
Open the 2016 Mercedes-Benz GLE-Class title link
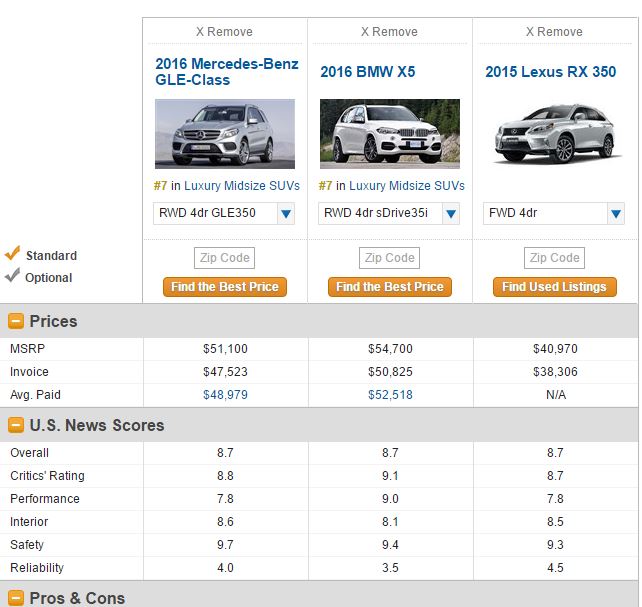click(x=227, y=72)
